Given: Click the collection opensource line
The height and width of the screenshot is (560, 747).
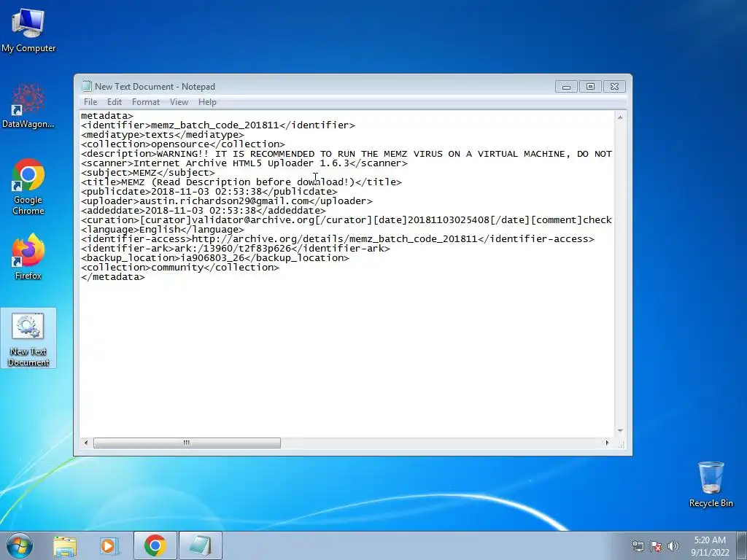Looking at the screenshot, I should pyautogui.click(x=183, y=144).
